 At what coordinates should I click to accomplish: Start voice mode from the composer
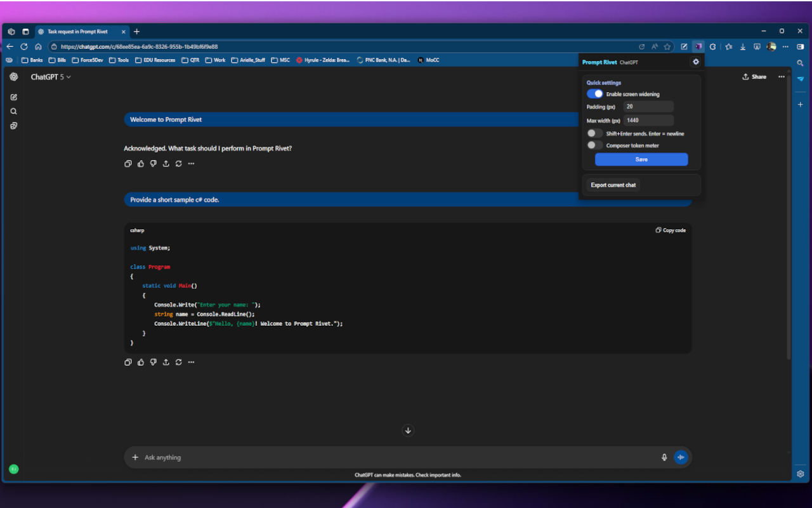[x=681, y=457]
